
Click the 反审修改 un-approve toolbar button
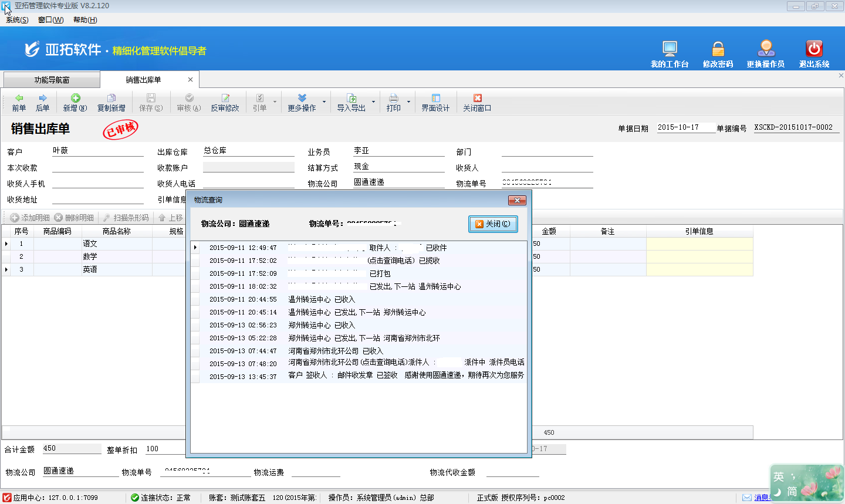225,102
